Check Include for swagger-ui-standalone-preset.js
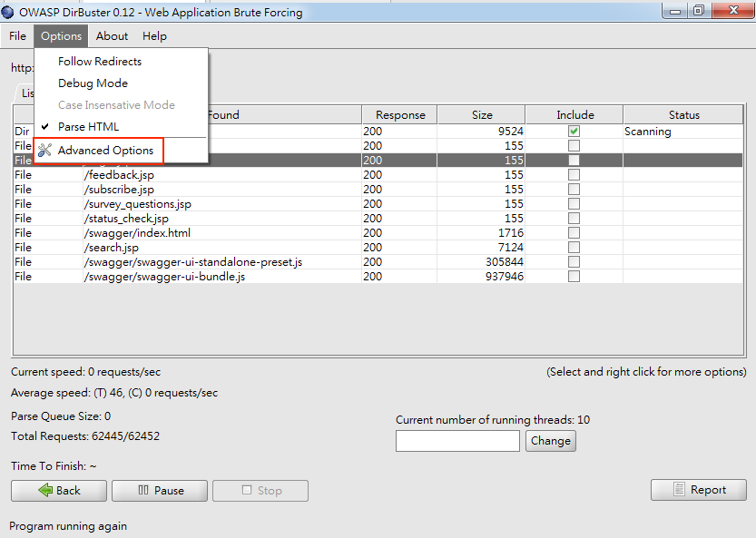756x538 pixels. [x=574, y=261]
